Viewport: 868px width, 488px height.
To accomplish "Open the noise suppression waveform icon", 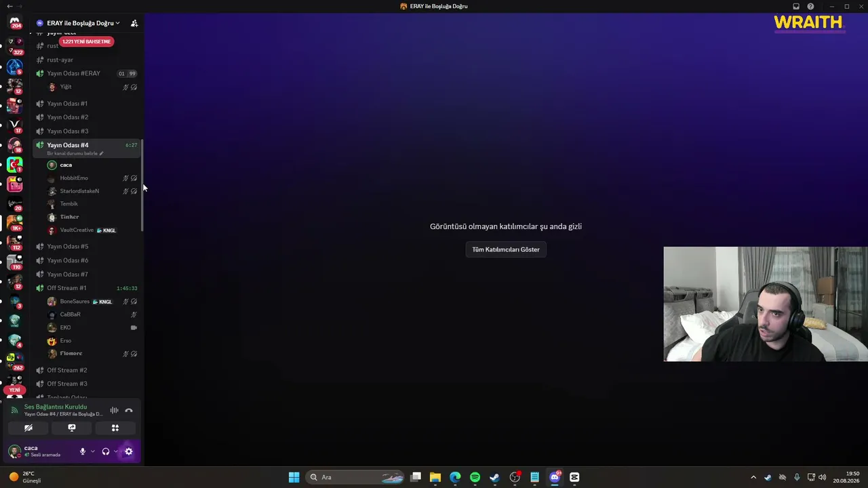I will click(114, 410).
